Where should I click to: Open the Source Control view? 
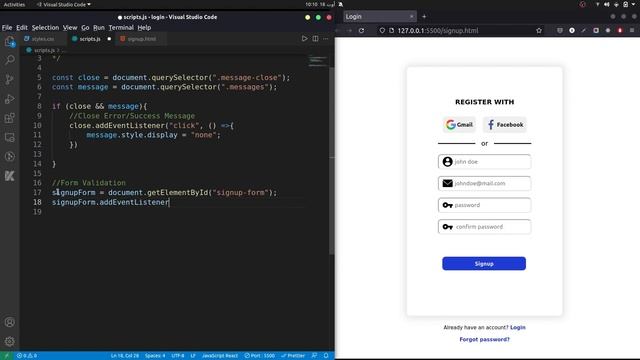(9, 79)
